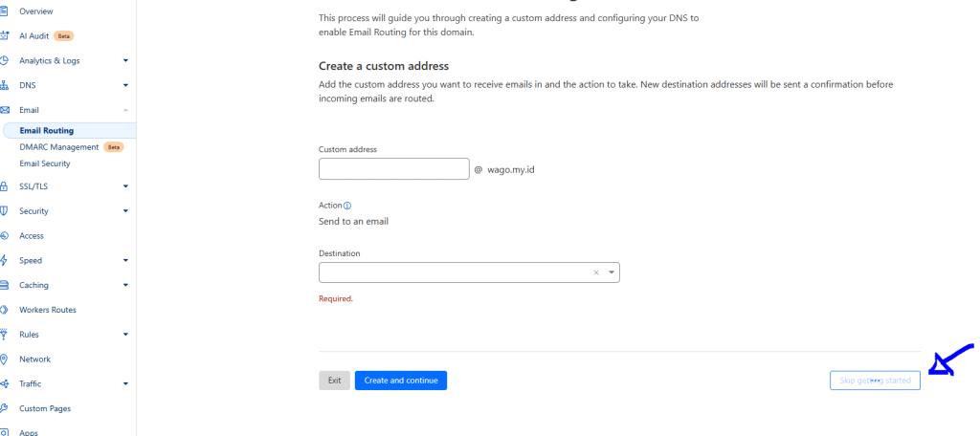Click the Action info icon

347,206
